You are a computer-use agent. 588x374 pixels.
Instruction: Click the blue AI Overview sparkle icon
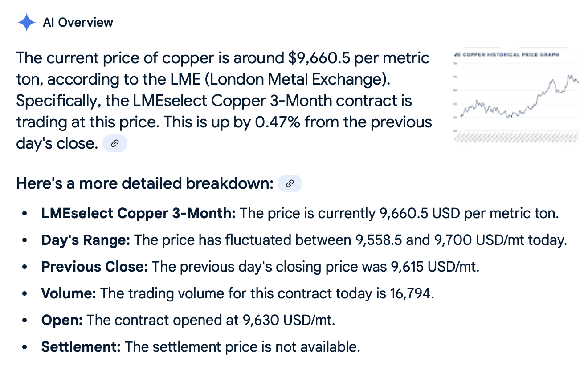[x=26, y=22]
